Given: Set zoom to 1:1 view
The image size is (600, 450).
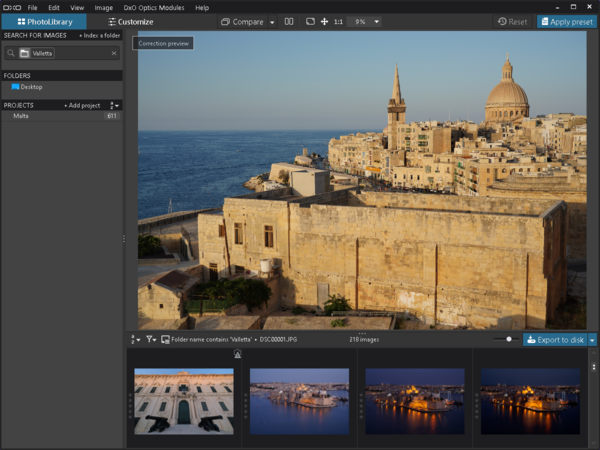Looking at the screenshot, I should [338, 21].
